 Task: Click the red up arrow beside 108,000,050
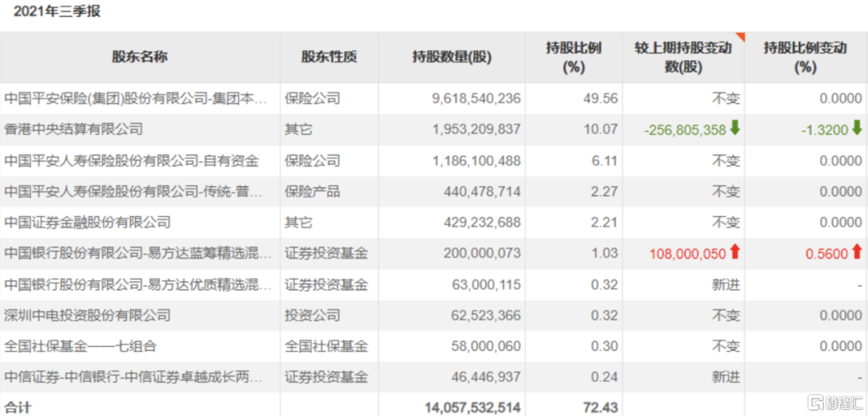click(x=735, y=253)
